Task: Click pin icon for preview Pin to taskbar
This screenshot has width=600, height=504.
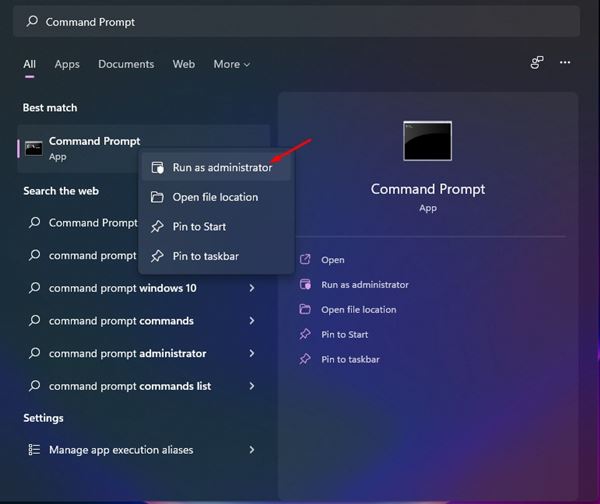Action: point(305,359)
